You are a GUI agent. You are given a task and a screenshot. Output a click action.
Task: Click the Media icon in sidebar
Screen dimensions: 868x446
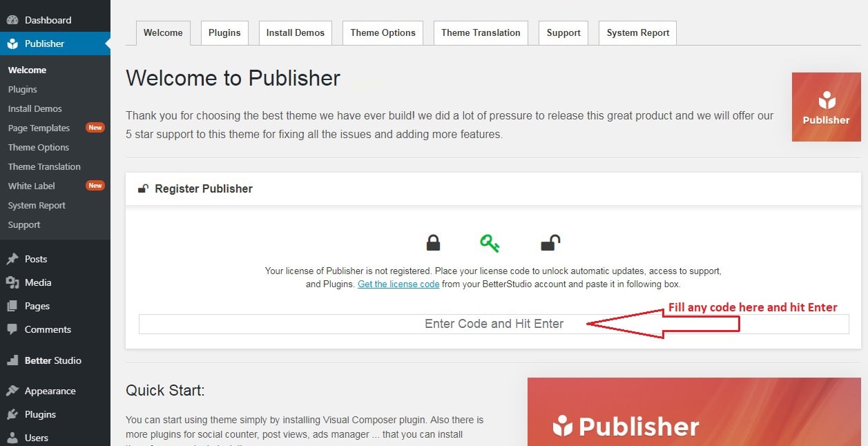(12, 282)
